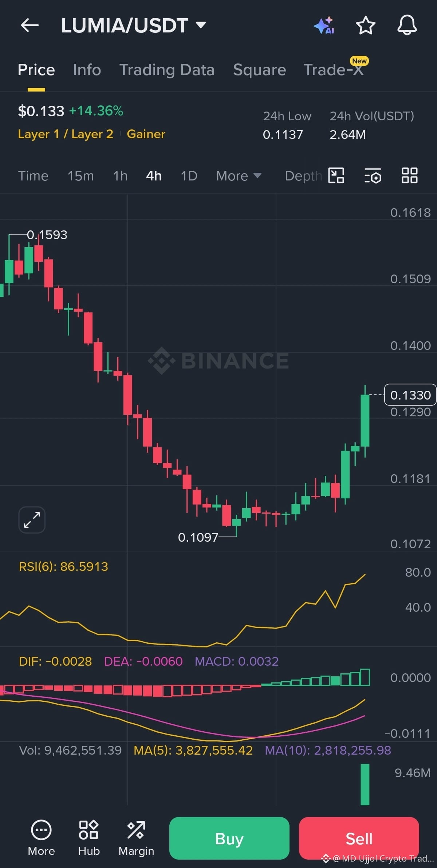Open the AI assistant sparkle icon
This screenshot has height=868, width=437.
[324, 25]
